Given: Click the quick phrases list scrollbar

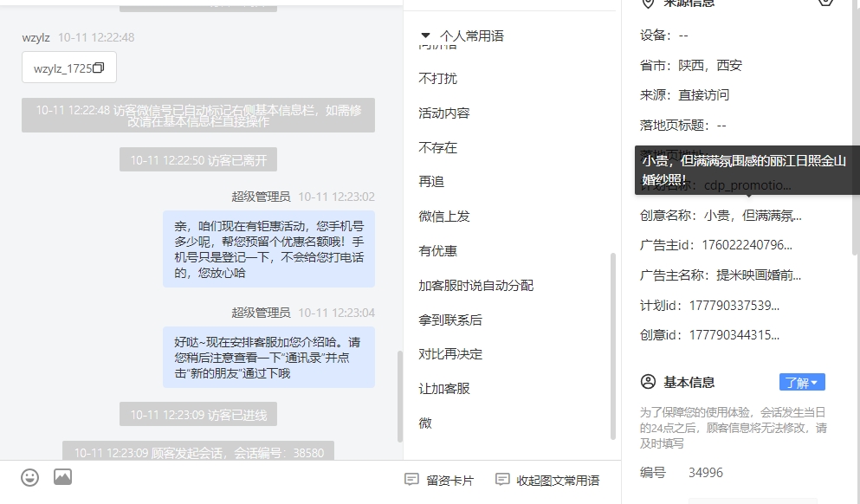Looking at the screenshot, I should point(612,346).
